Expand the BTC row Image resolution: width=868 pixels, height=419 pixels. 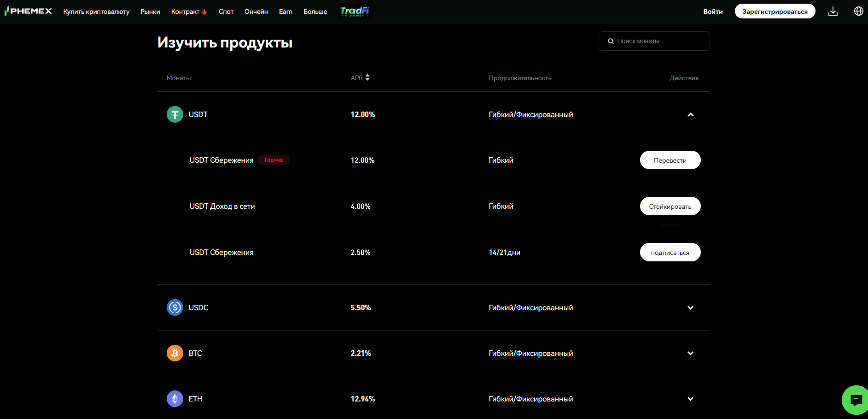tap(690, 353)
